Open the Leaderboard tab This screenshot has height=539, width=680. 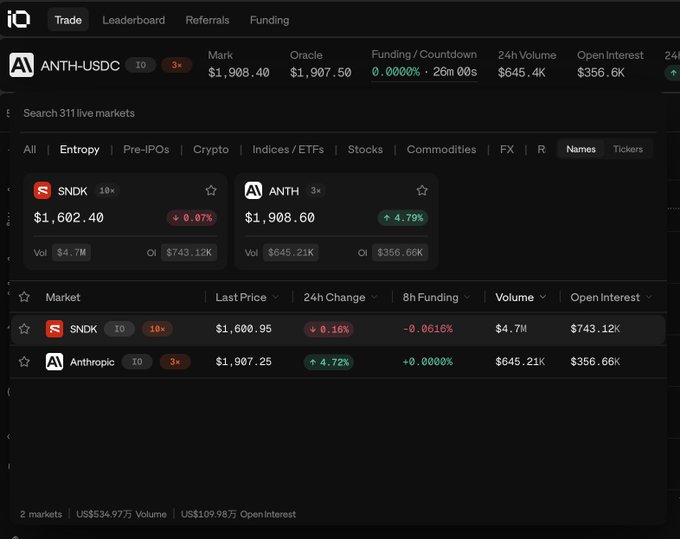point(134,20)
